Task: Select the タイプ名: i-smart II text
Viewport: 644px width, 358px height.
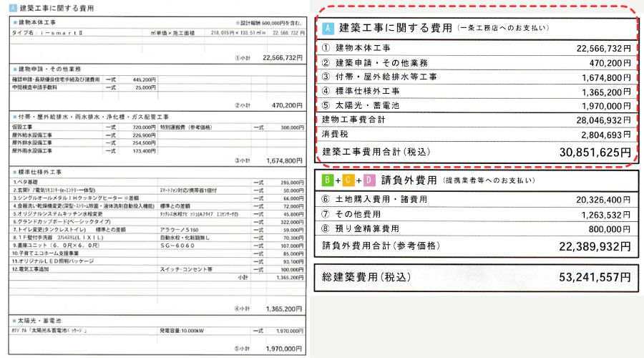Action: (47, 32)
